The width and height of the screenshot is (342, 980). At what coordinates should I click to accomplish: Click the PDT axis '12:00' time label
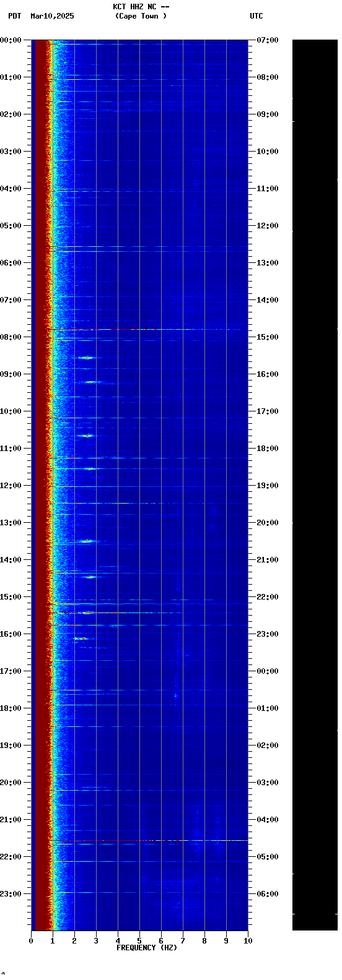pyautogui.click(x=11, y=486)
